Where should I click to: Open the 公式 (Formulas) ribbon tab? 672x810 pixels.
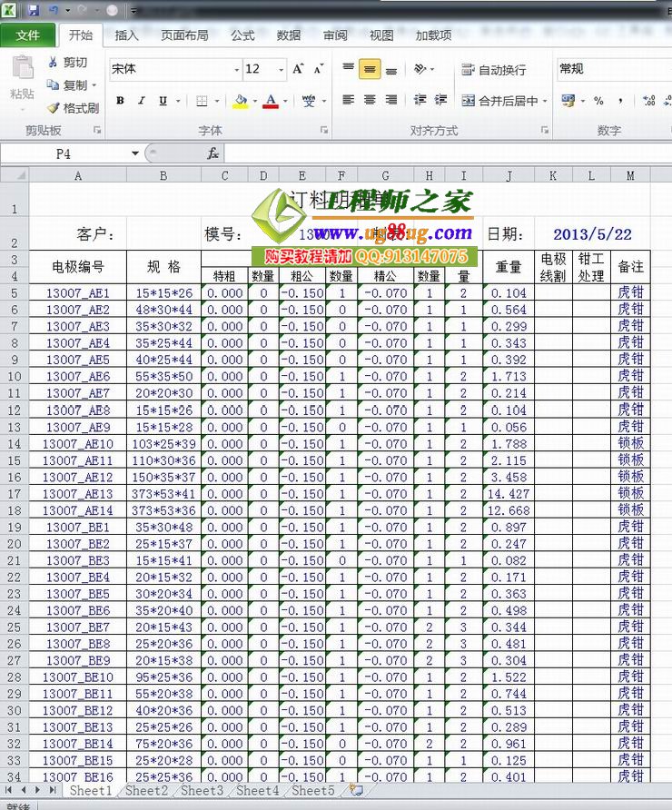tap(242, 35)
